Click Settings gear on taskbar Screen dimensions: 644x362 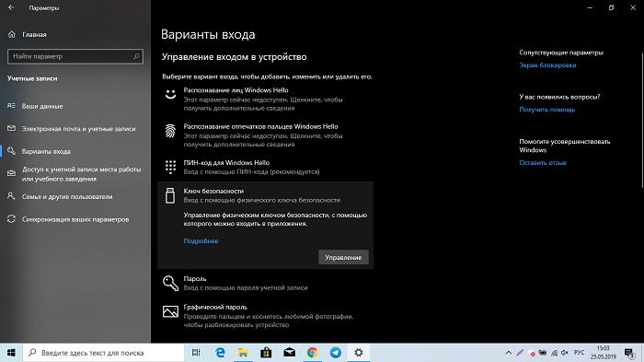tap(359, 353)
